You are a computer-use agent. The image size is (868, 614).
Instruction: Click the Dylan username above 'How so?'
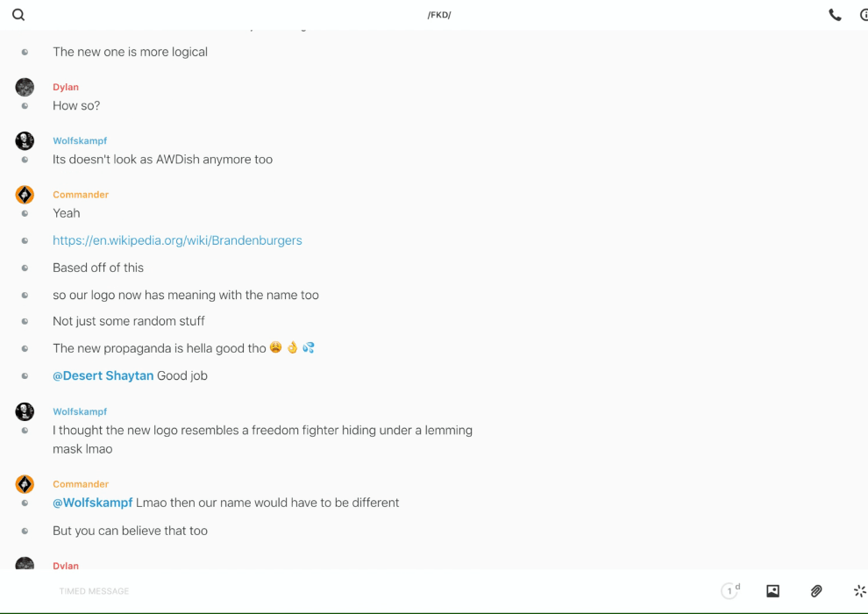66,87
